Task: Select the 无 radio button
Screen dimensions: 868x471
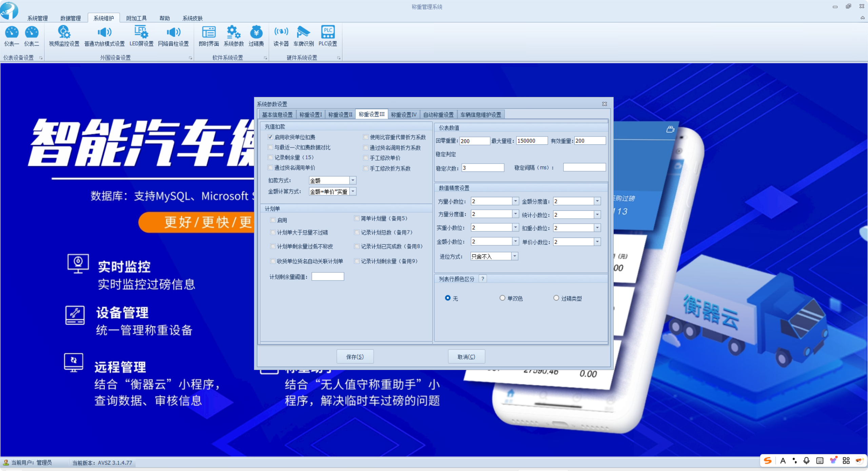Action: [448, 298]
